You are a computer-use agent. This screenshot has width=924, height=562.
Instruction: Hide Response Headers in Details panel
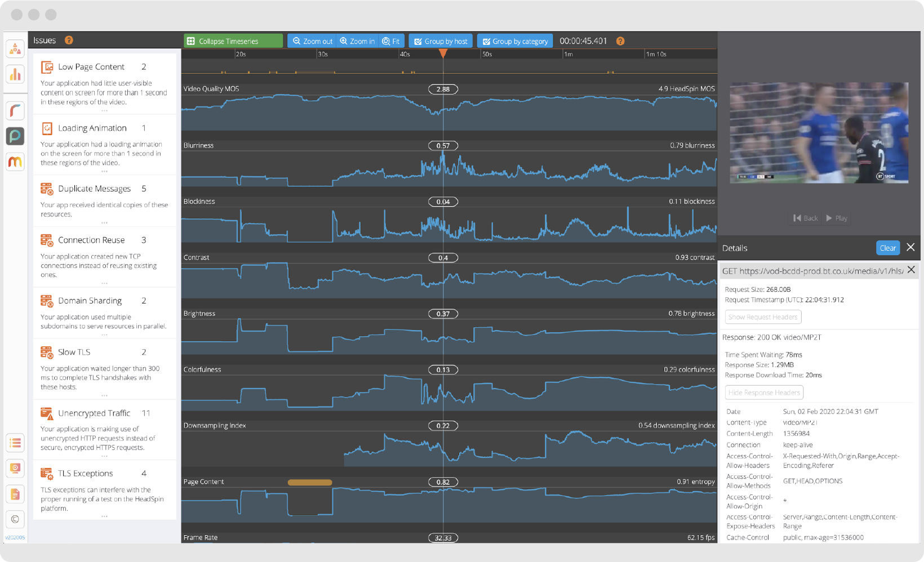[764, 392]
